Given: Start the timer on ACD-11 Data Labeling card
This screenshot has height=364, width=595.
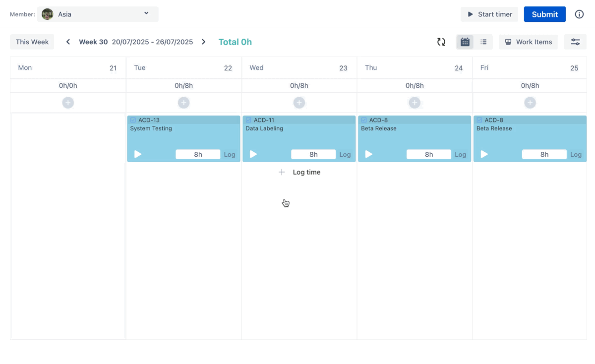Looking at the screenshot, I should (x=253, y=154).
